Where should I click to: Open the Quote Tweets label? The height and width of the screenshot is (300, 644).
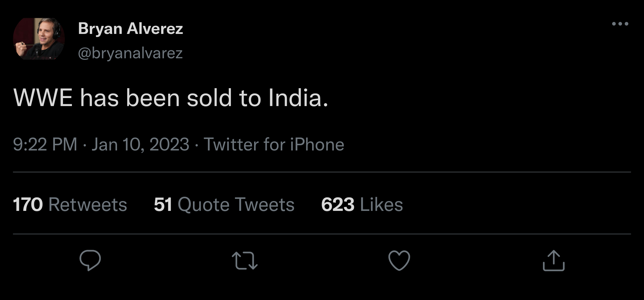pyautogui.click(x=236, y=204)
